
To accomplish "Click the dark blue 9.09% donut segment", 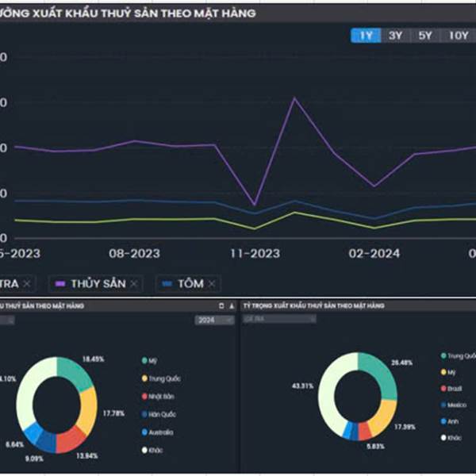I will [x=47, y=441].
